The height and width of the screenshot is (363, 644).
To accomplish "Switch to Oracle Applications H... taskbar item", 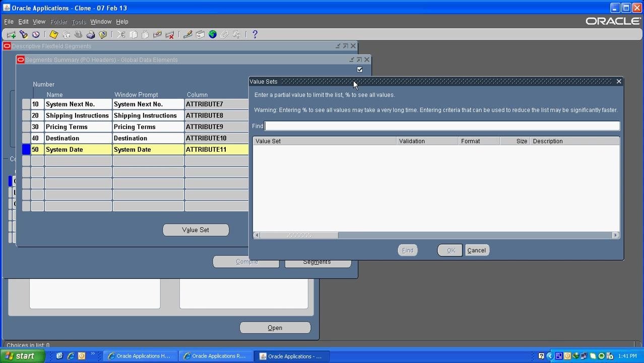I will 140,356.
